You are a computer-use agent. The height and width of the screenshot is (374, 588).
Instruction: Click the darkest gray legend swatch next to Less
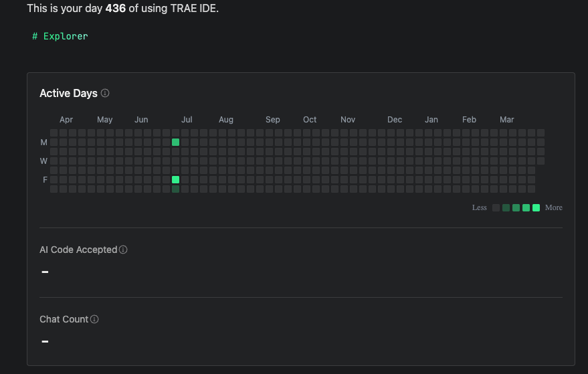496,208
